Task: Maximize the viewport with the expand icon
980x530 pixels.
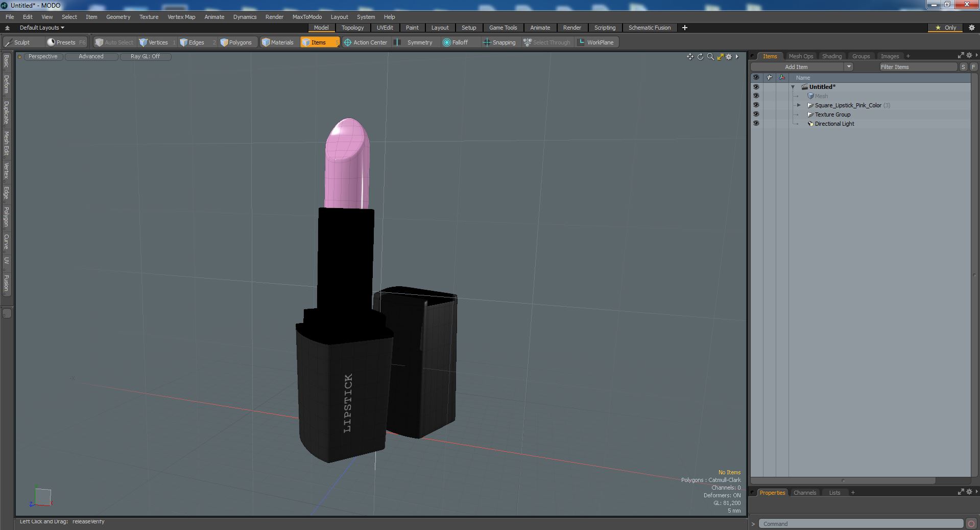Action: [720, 57]
